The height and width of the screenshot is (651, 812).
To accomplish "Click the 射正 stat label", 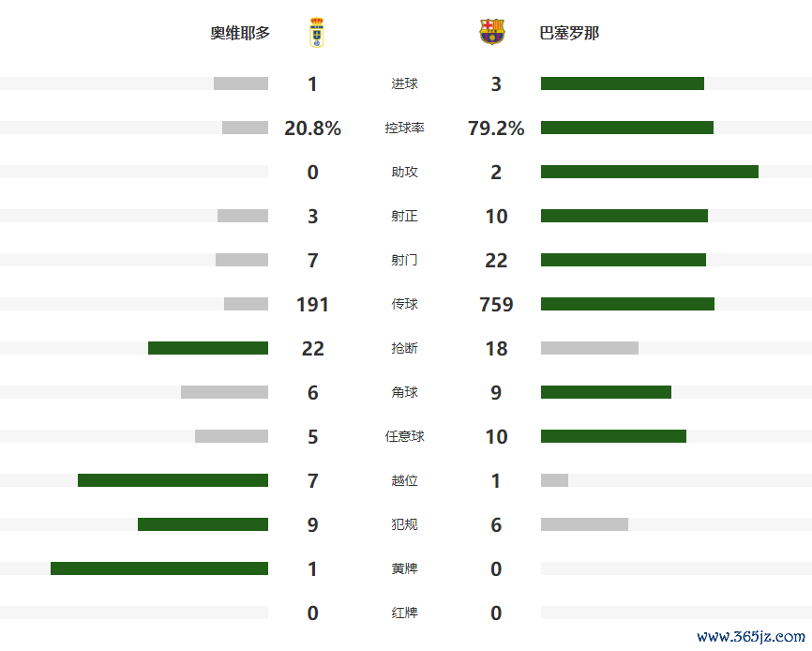I will tap(404, 216).
